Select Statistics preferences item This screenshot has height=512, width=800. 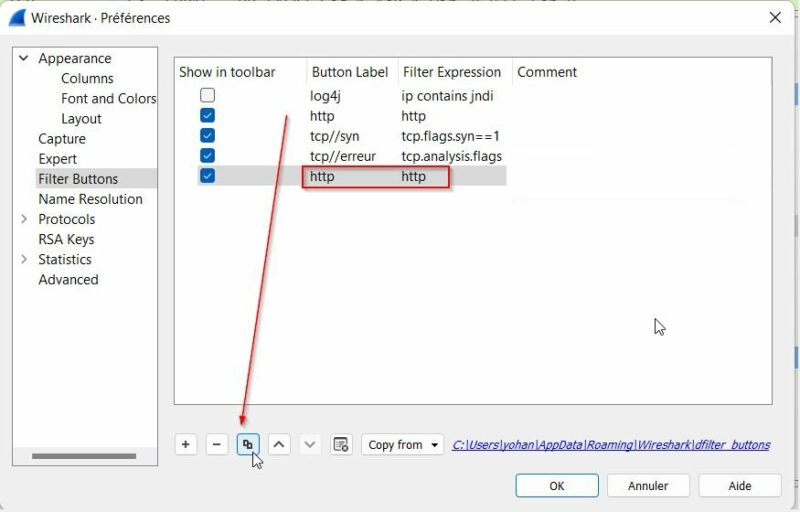pos(65,260)
